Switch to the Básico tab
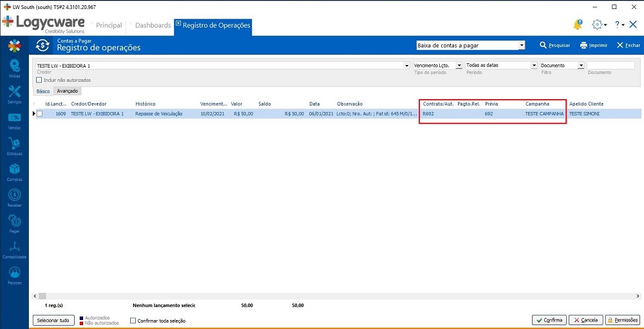Image resolution: width=644 pixels, height=329 pixels. 43,91
